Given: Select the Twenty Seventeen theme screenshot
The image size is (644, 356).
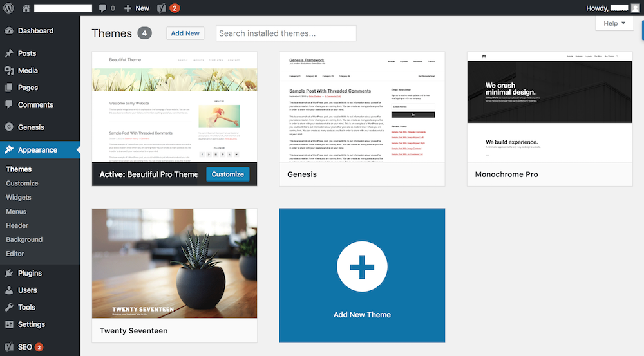Looking at the screenshot, I should pyautogui.click(x=175, y=263).
